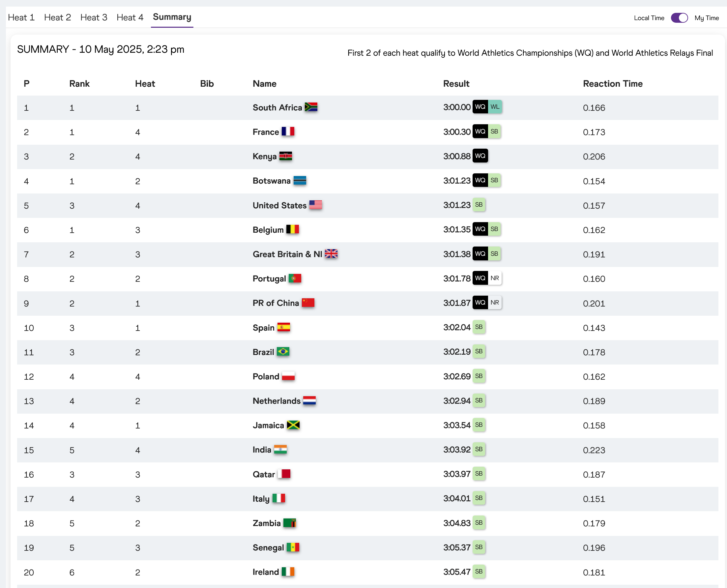Click the WQ badge in Belgium's row

point(480,229)
